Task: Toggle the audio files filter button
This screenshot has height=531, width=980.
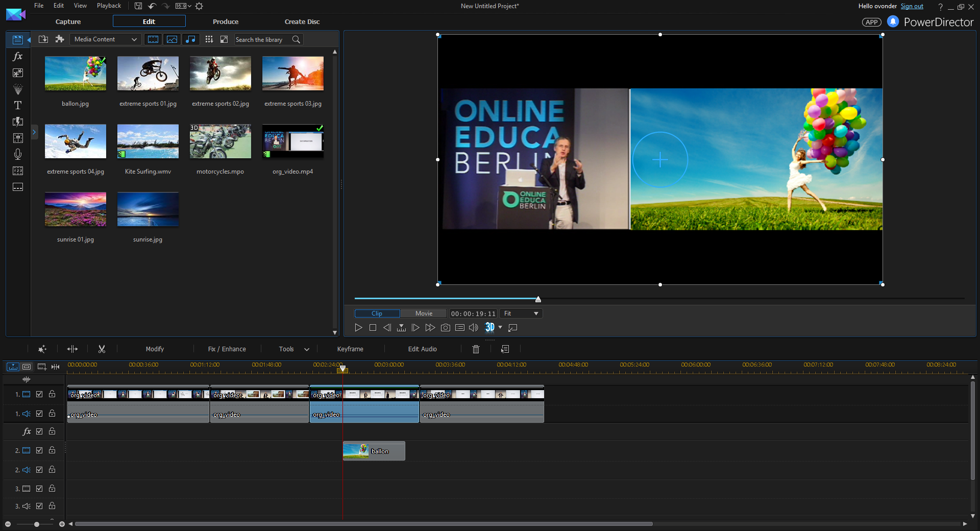Action: click(x=190, y=39)
